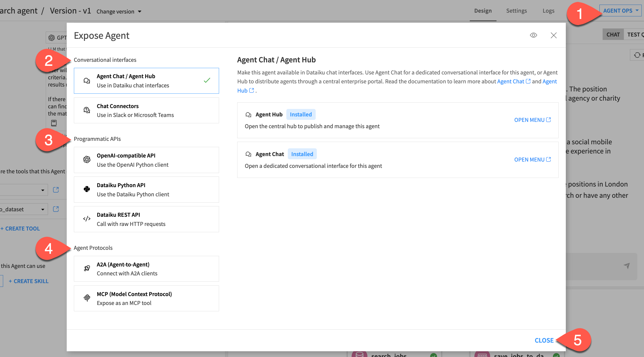Select Agent Chat / Agent Hub option
This screenshot has width=644, height=357.
[x=146, y=81]
